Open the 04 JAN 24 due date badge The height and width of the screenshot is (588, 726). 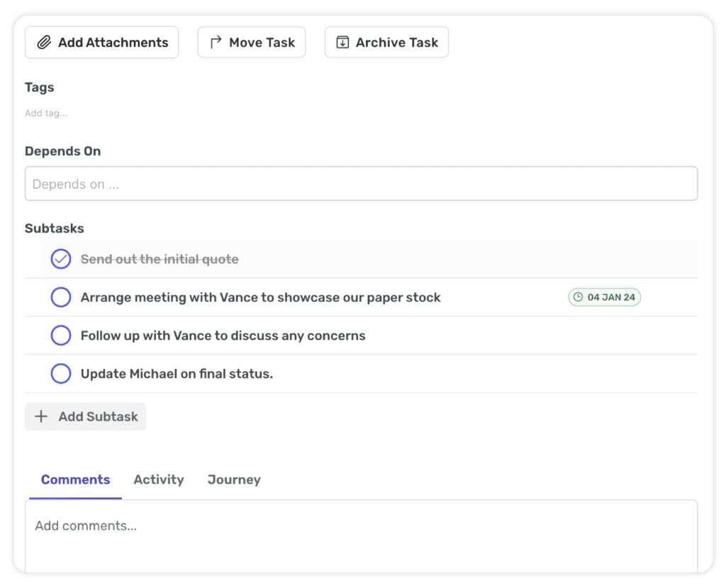click(605, 297)
